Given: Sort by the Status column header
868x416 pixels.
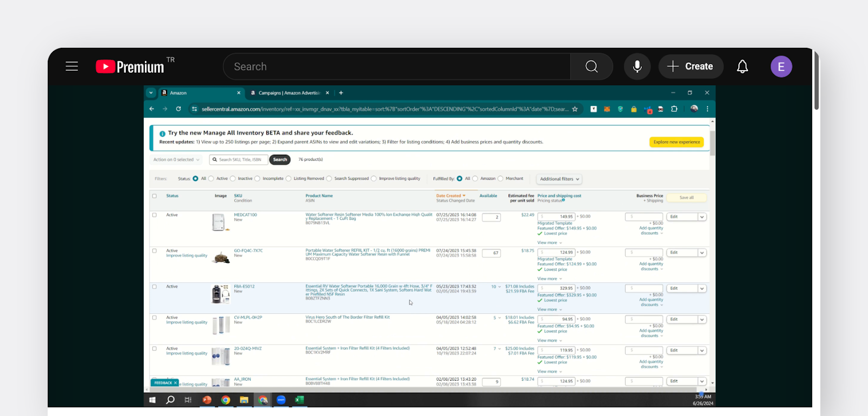Looking at the screenshot, I should 172,196.
